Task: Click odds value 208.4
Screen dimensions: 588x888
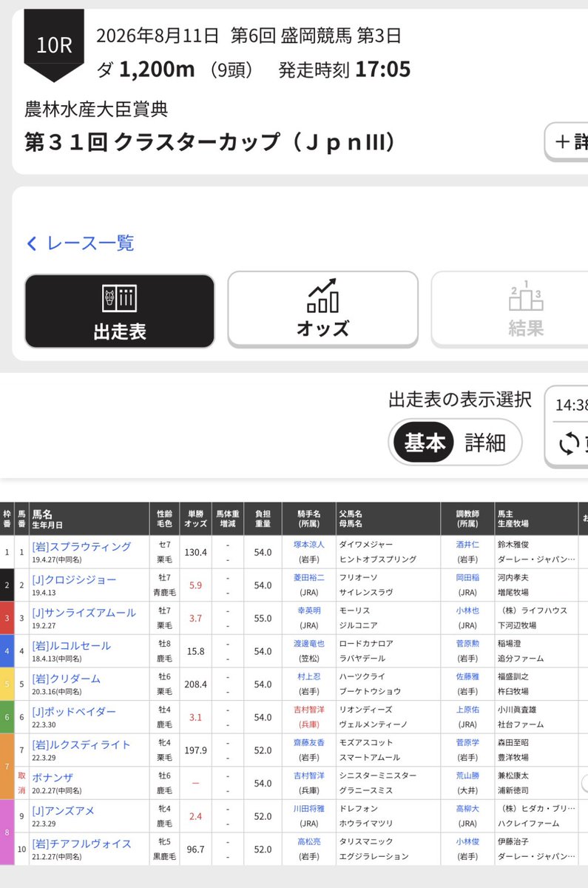Action: coord(195,685)
